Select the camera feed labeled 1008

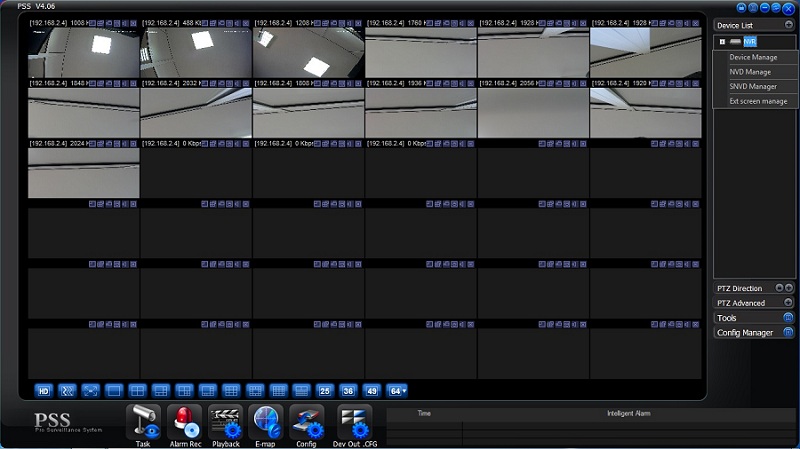pyautogui.click(x=84, y=53)
